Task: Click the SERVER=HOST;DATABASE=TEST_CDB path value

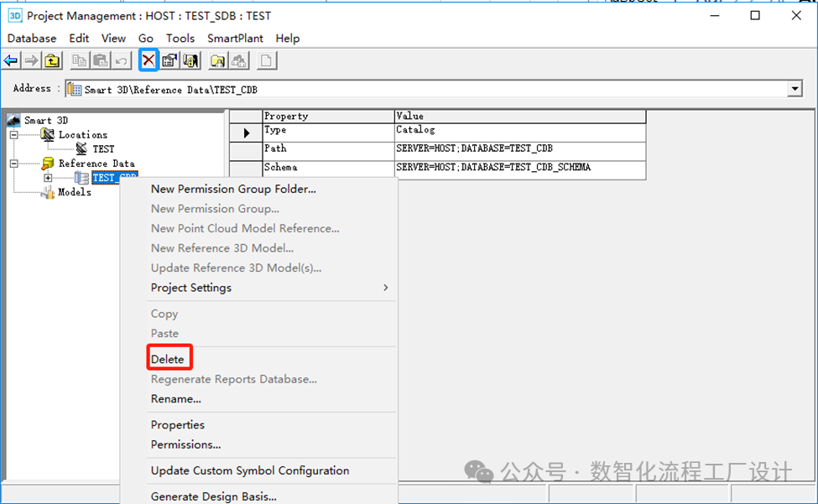Action: (x=474, y=148)
